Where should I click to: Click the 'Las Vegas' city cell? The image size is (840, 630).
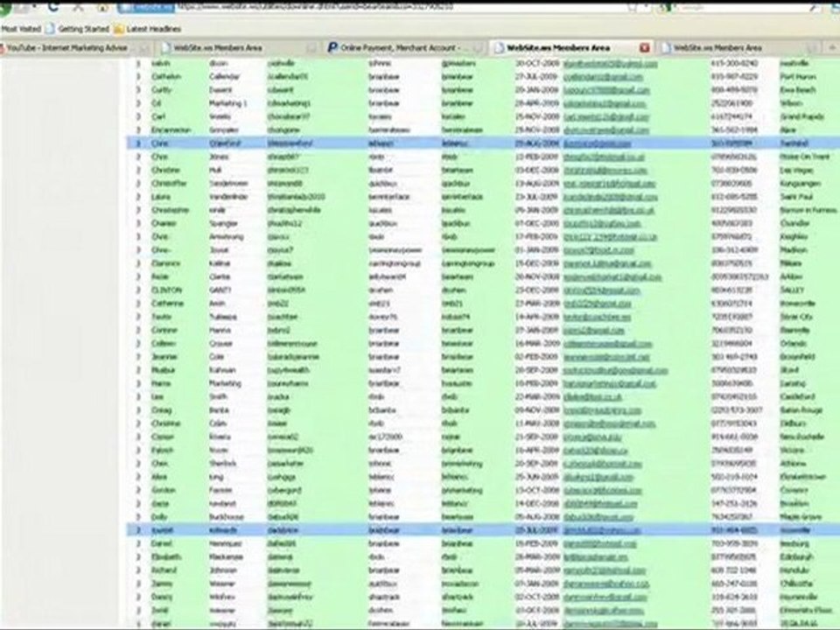(x=796, y=171)
